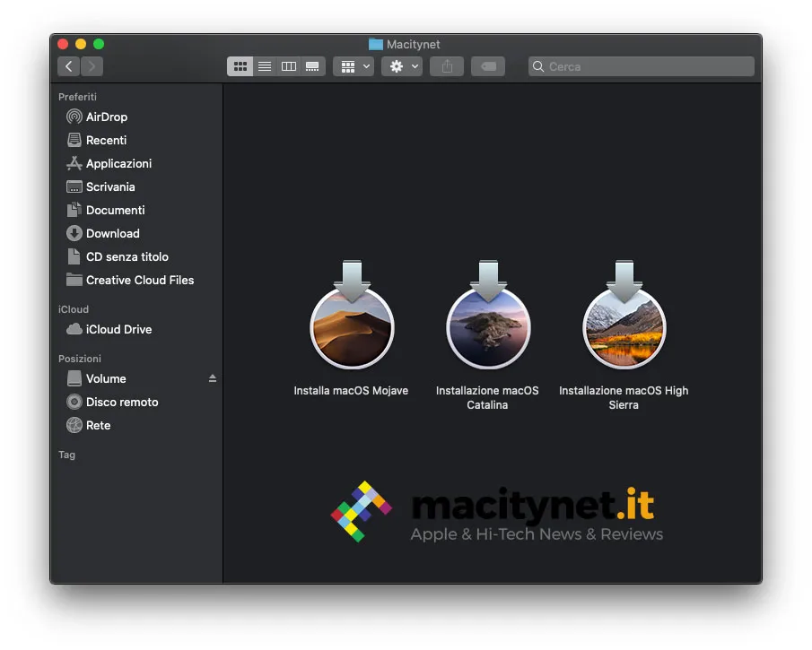Screen dimensions: 812x650
Task: Click the Installazione macOS Catalina file name
Action: pyautogui.click(x=487, y=398)
